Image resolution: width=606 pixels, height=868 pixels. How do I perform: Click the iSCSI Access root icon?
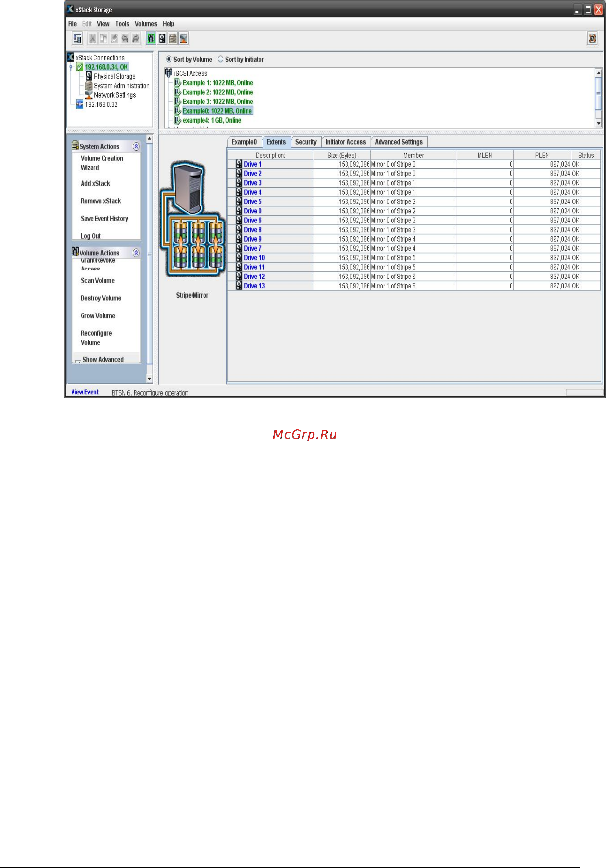pos(169,73)
